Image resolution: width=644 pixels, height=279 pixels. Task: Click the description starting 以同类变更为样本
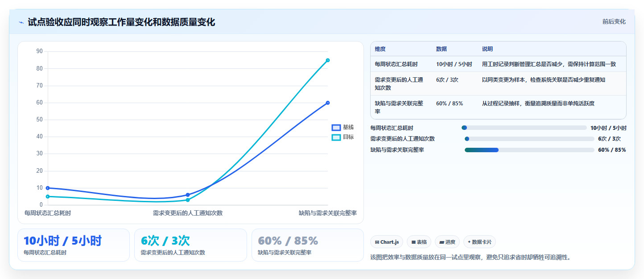(544, 79)
